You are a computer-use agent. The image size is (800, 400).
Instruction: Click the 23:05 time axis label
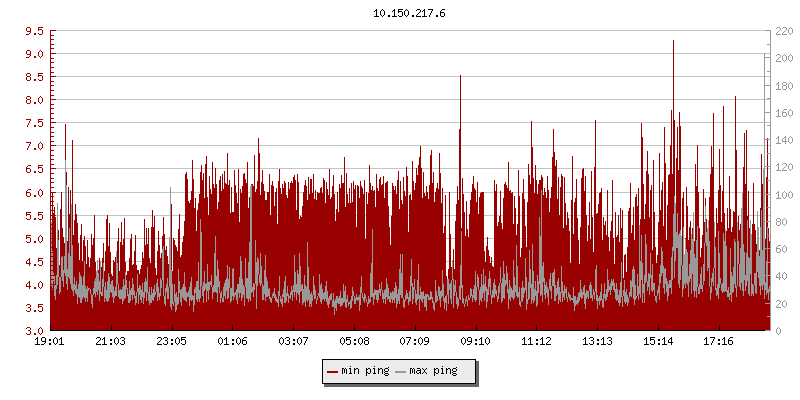point(172,342)
